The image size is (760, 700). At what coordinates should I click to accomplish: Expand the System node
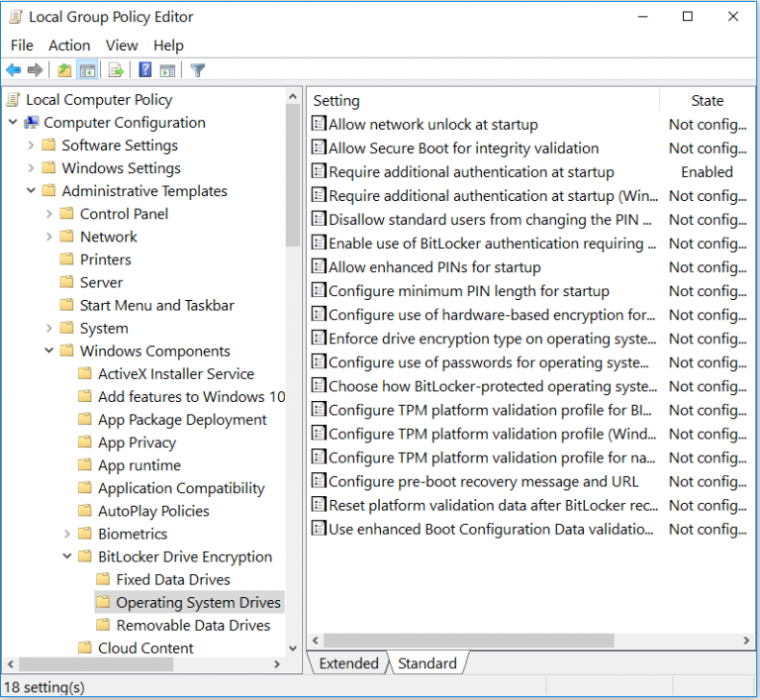[48, 328]
